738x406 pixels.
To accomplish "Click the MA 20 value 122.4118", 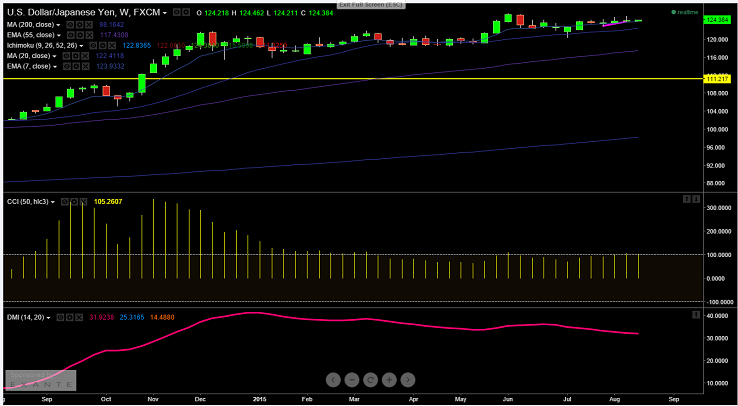I will coord(110,56).
